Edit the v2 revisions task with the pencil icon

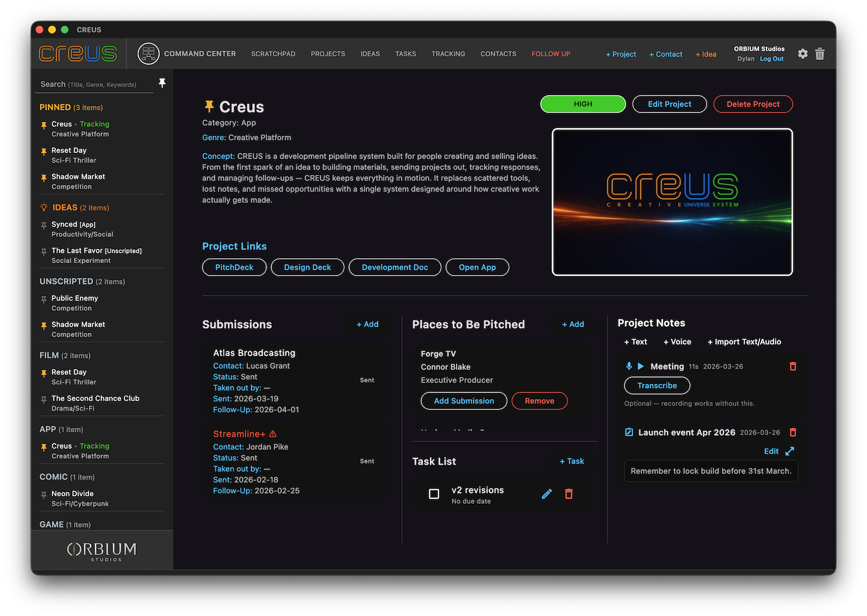click(546, 493)
